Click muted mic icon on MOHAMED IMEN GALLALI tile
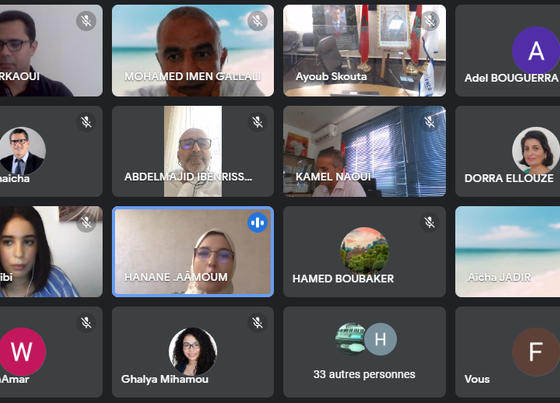The width and height of the screenshot is (560, 403). pyautogui.click(x=257, y=21)
